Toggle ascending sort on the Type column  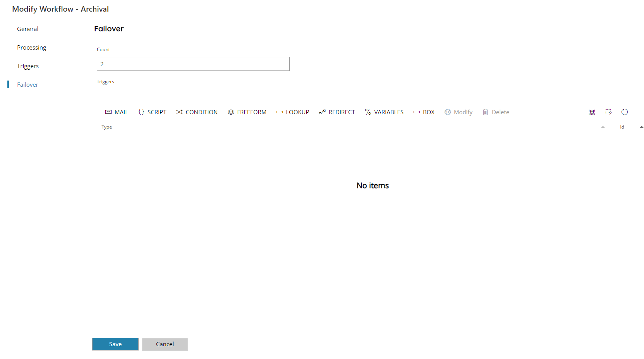pyautogui.click(x=603, y=127)
